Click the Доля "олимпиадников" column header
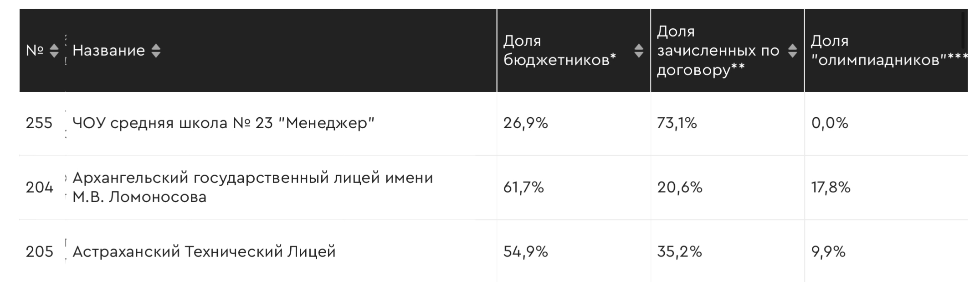980x282 pixels. click(888, 51)
